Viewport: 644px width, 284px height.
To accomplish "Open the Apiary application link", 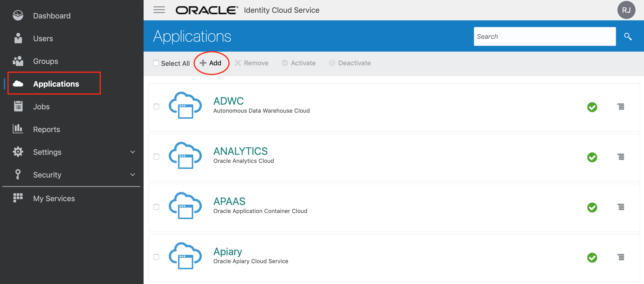I will pyautogui.click(x=227, y=252).
